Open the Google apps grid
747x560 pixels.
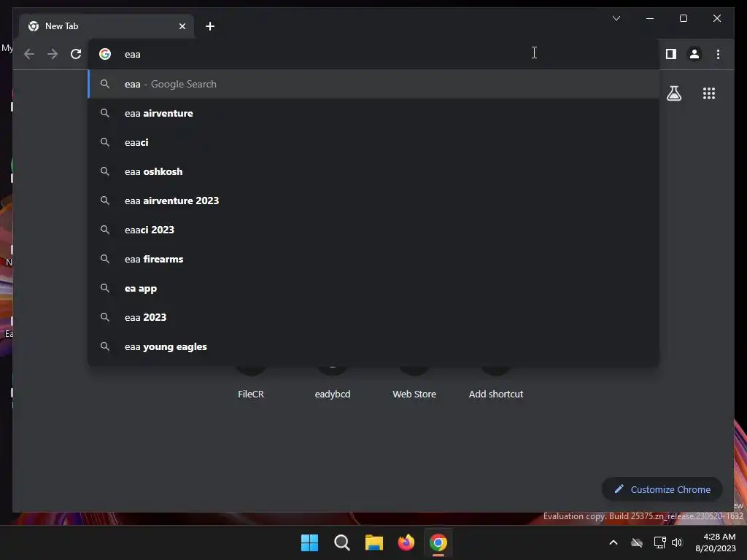709,93
